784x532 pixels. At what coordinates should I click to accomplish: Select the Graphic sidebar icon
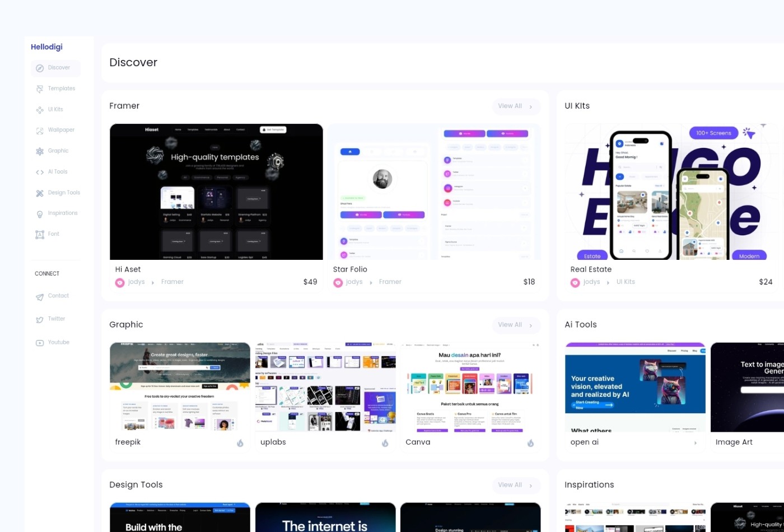click(39, 150)
